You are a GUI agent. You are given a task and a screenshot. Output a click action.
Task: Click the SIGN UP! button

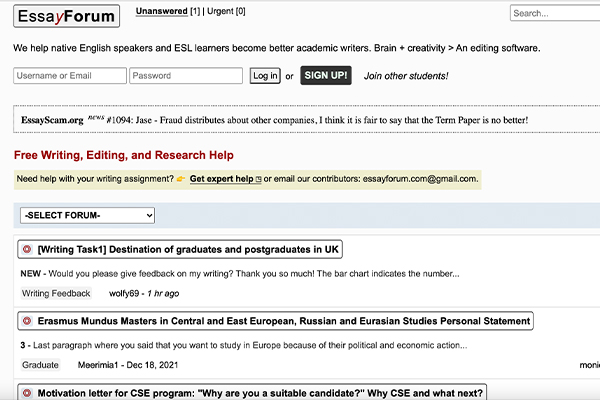click(x=326, y=75)
